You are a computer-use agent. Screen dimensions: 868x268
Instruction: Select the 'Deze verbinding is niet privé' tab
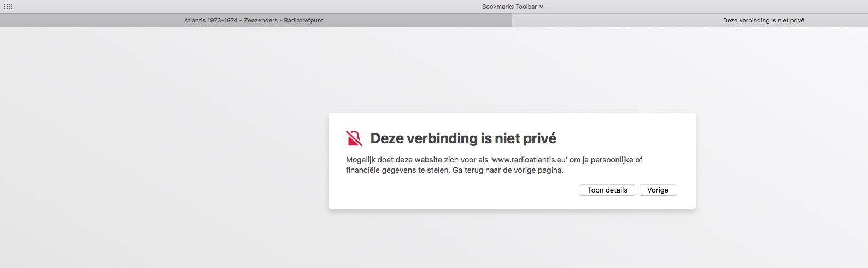coord(763,20)
